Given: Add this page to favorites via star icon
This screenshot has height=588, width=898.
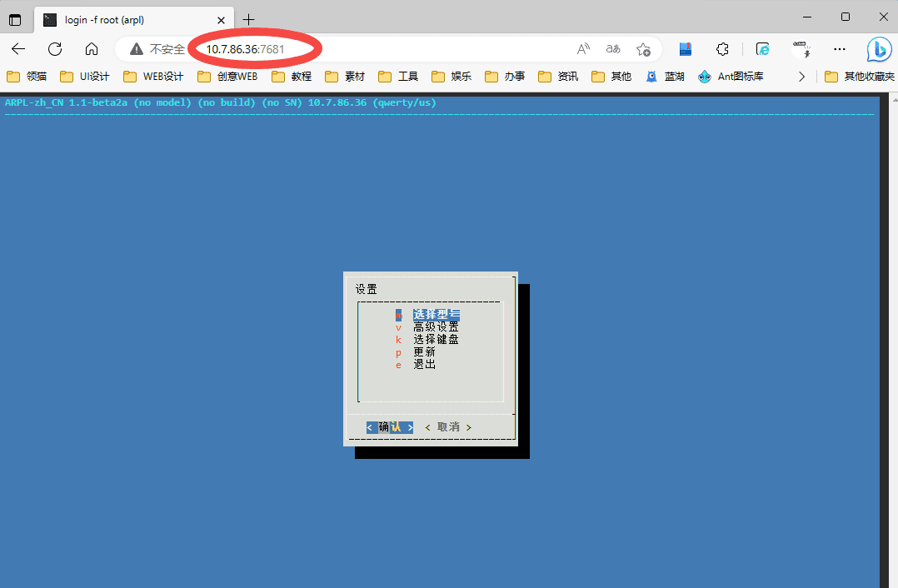Looking at the screenshot, I should [x=643, y=49].
